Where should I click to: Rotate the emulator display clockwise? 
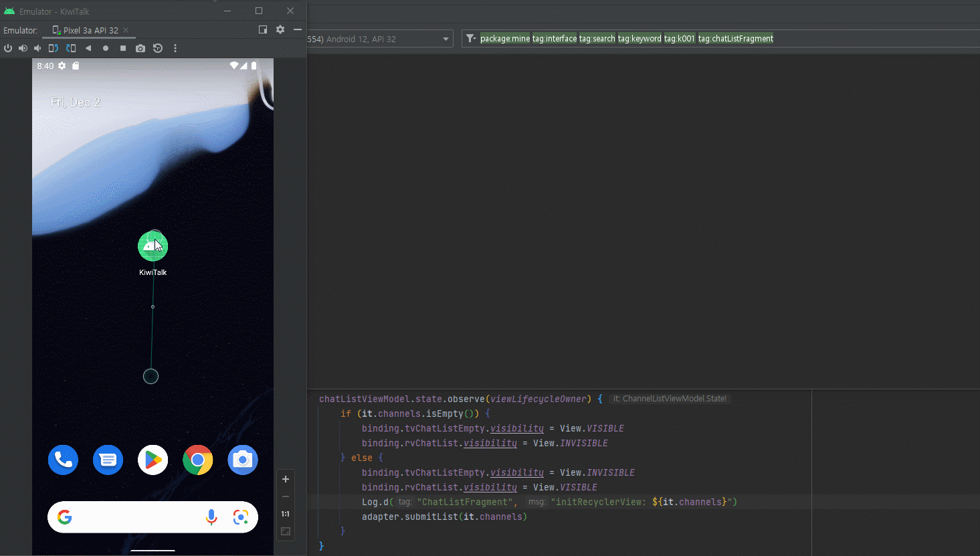(x=71, y=48)
